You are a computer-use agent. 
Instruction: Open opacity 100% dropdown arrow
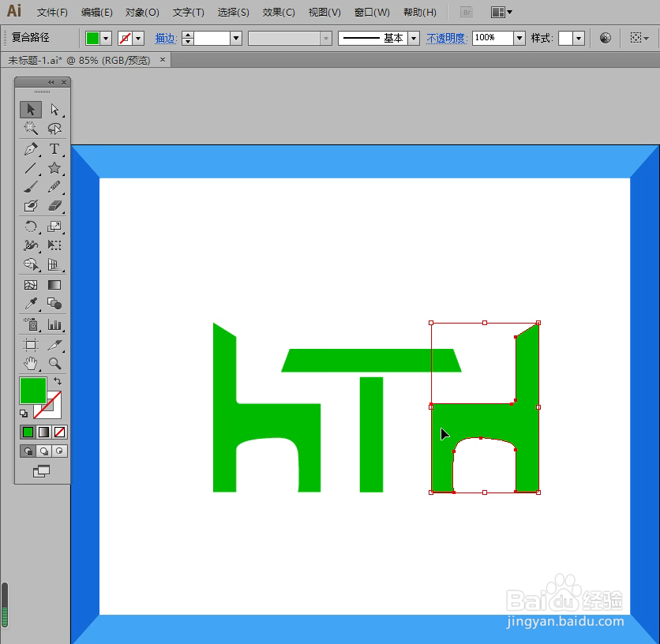coord(519,39)
